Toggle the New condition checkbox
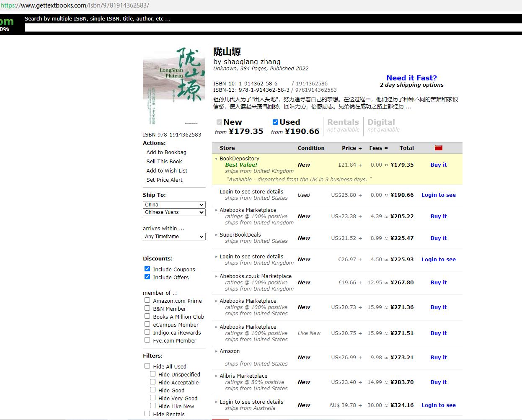Screen dimensions: 522x420 219,122
